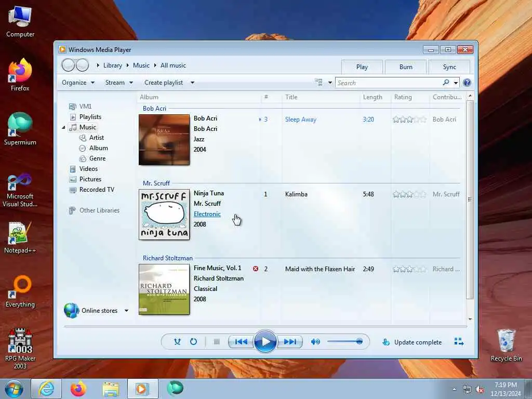This screenshot has height=399, width=532.
Task: Open Pictures library in sidebar
Action: tap(90, 179)
